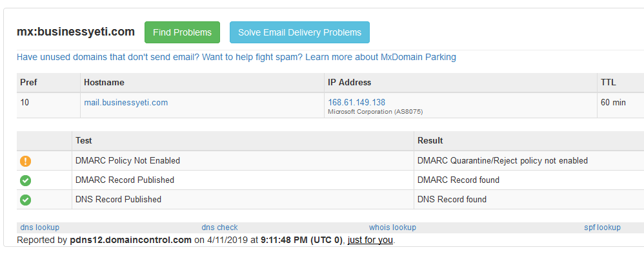The image size is (644, 254).
Task: Click the DMARC Quarantine/Reject policy result text
Action: tap(503, 160)
